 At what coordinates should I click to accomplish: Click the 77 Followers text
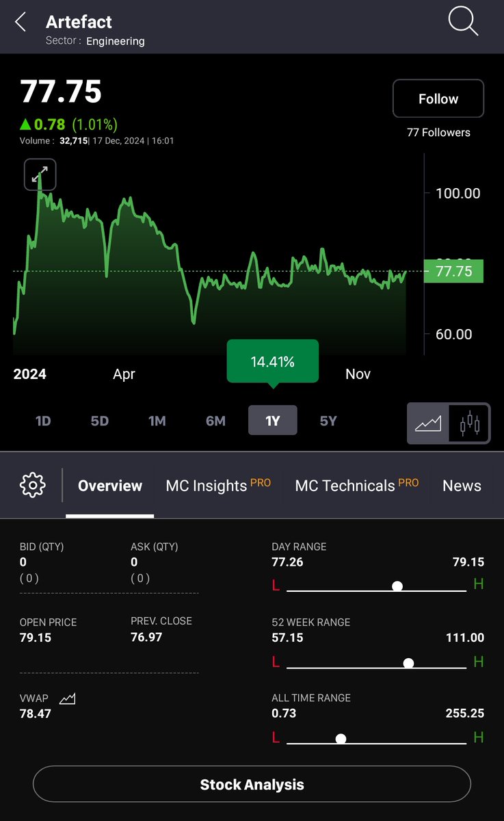[x=438, y=133]
